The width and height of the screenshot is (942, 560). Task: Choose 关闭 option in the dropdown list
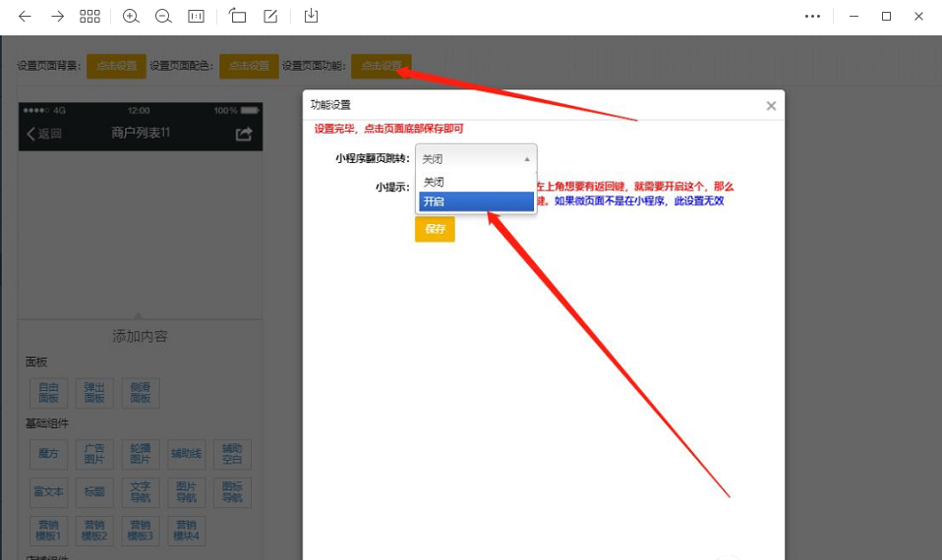[x=476, y=182]
